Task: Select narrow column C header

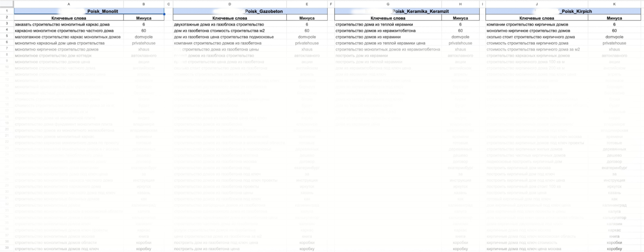Action: point(168,4)
